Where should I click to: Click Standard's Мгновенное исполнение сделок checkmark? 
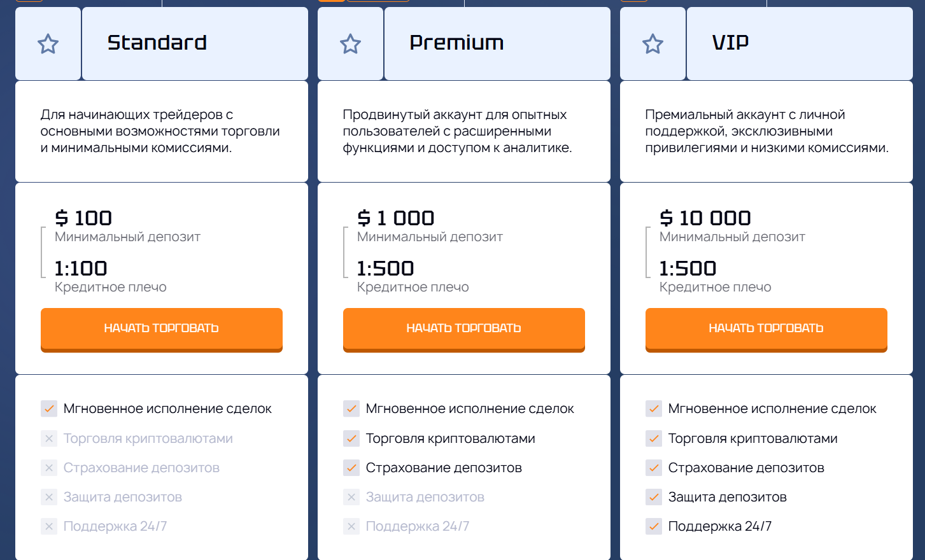(x=49, y=409)
